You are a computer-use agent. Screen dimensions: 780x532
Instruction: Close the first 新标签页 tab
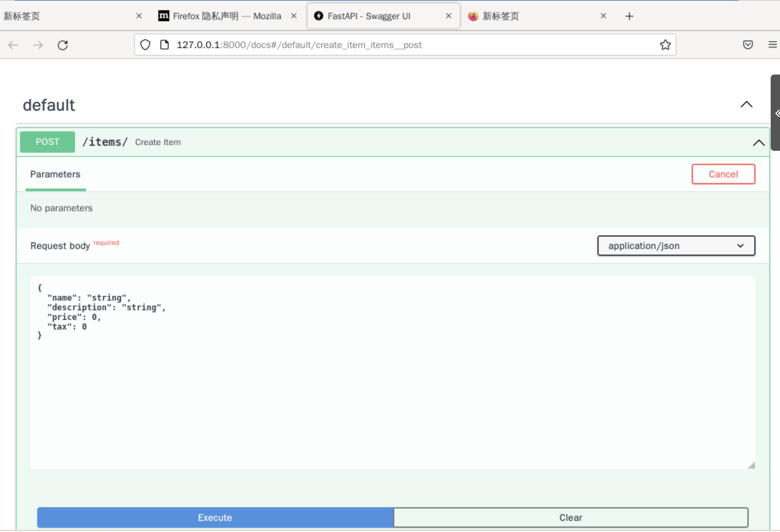click(139, 16)
